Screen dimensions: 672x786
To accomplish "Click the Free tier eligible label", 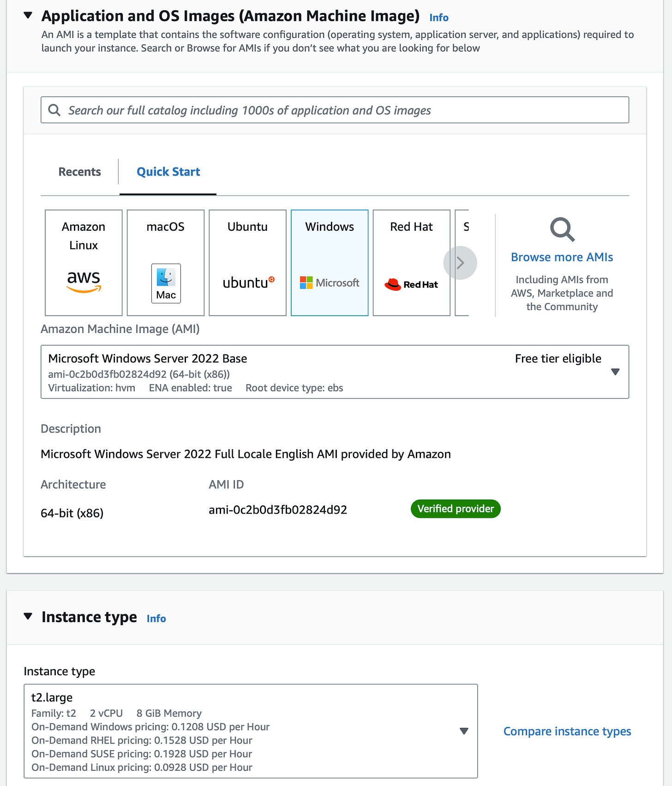I will (x=558, y=359).
